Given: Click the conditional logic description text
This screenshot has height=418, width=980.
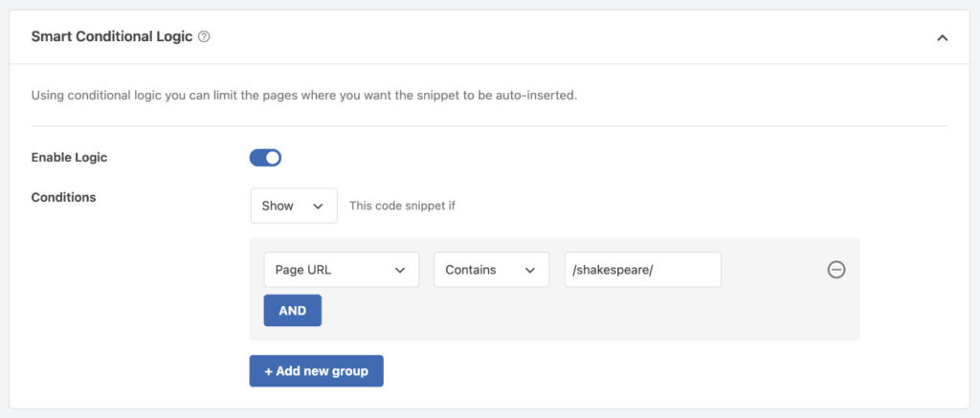Looking at the screenshot, I should [303, 96].
